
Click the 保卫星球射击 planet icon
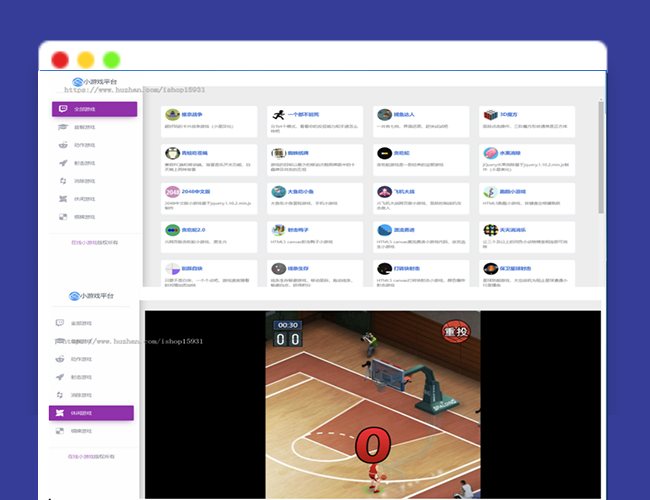click(x=490, y=269)
